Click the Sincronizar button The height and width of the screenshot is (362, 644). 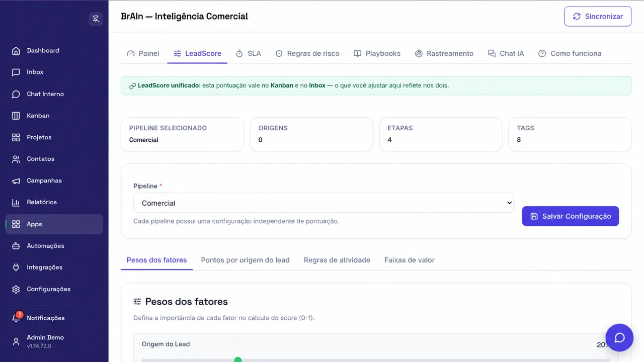point(598,17)
